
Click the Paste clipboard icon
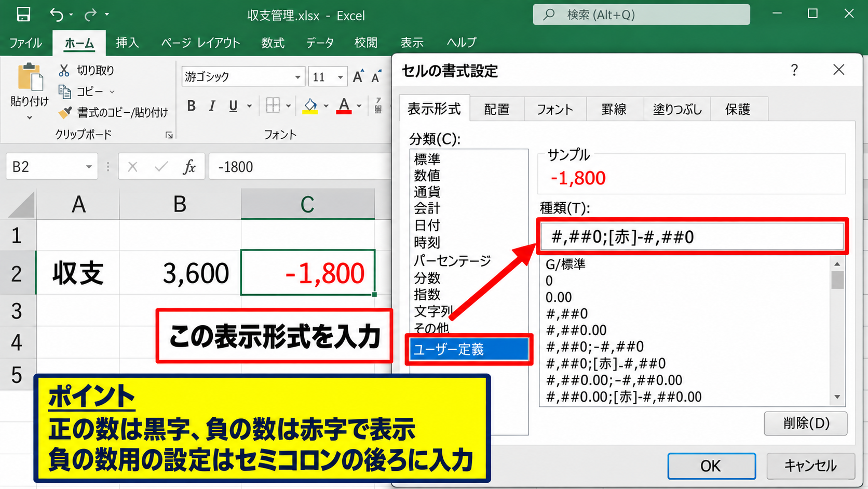[x=30, y=77]
